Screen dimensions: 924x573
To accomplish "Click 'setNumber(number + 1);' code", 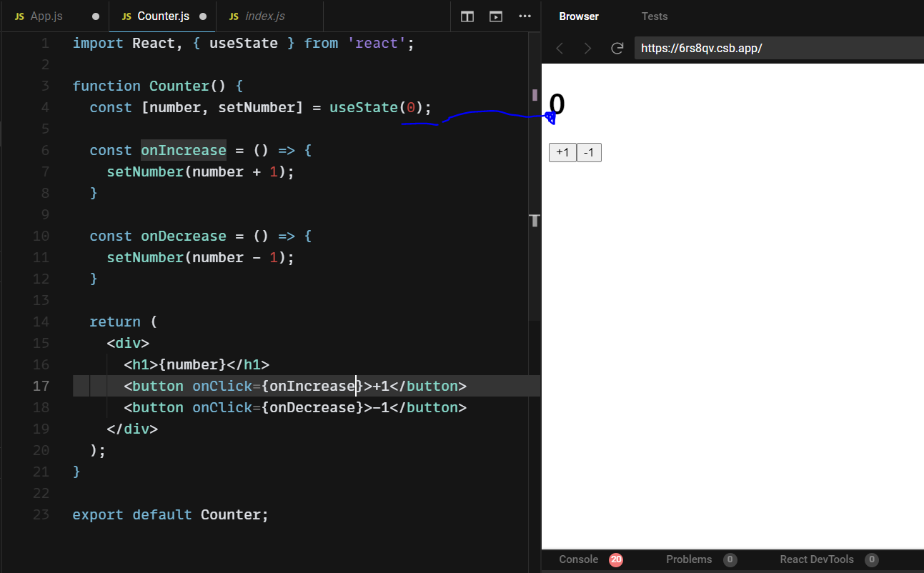I will pos(201,171).
